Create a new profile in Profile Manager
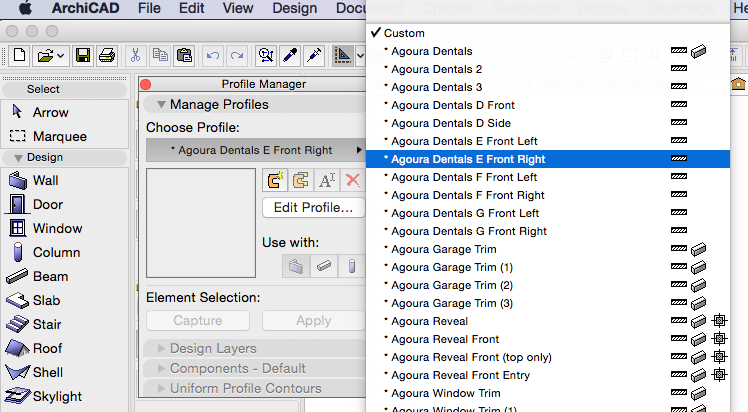748x412 pixels. tap(275, 180)
